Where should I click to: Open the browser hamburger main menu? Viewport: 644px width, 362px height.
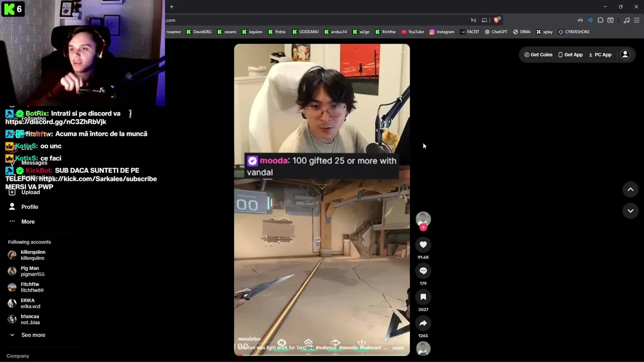click(637, 20)
